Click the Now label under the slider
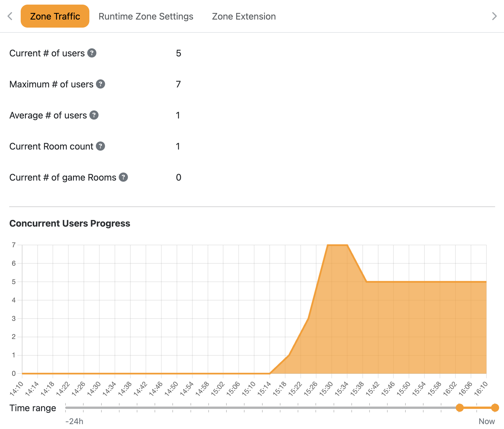 click(x=486, y=421)
